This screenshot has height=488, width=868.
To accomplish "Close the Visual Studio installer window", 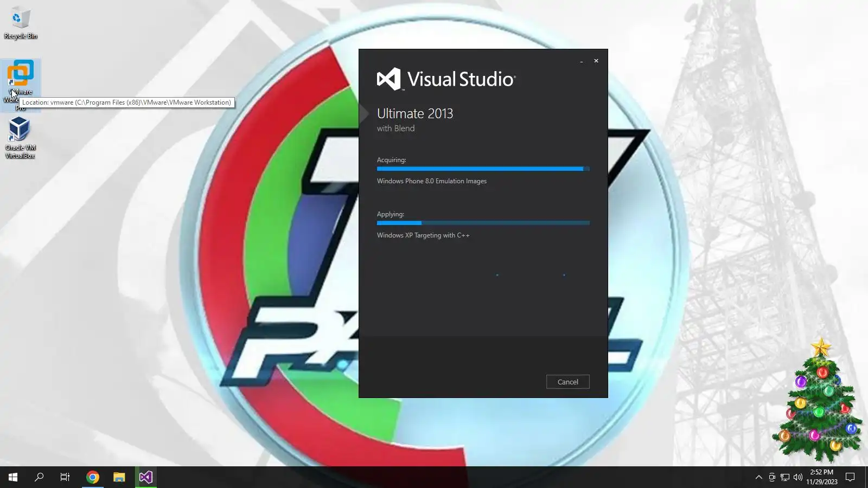I will [x=596, y=61].
